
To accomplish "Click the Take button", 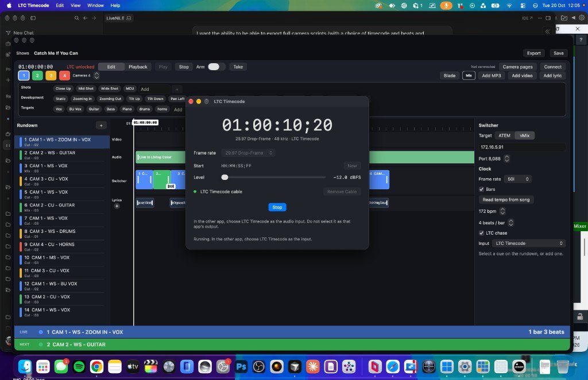I will click(x=238, y=67).
